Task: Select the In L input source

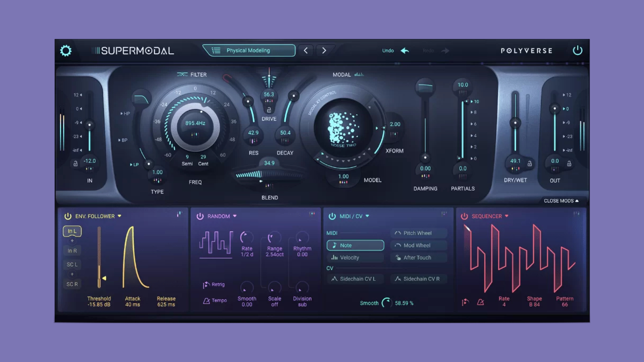Action: point(72,231)
